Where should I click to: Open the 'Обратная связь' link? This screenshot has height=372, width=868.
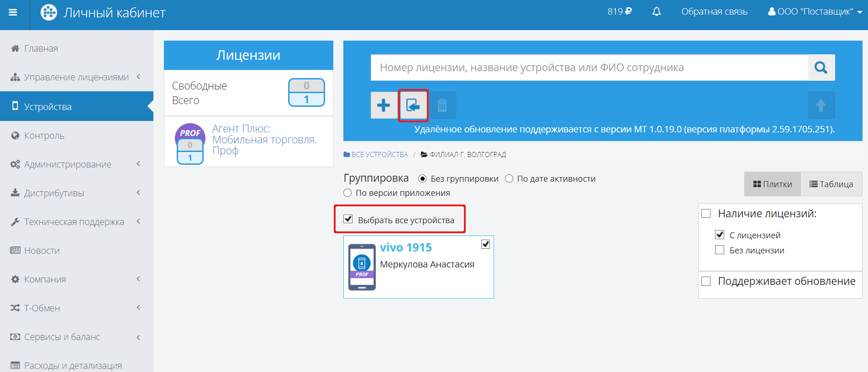(714, 12)
